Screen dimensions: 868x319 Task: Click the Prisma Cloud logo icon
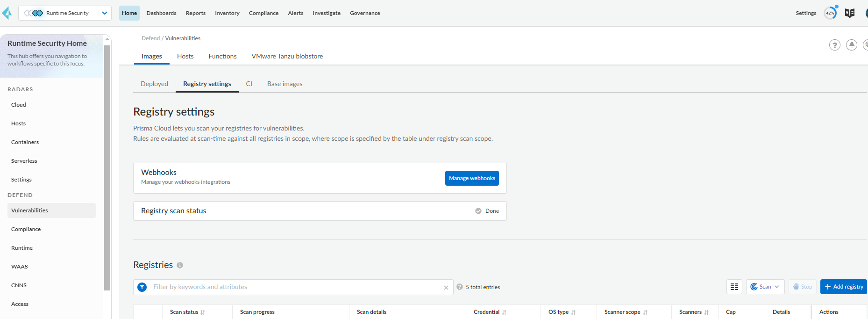[x=7, y=13]
